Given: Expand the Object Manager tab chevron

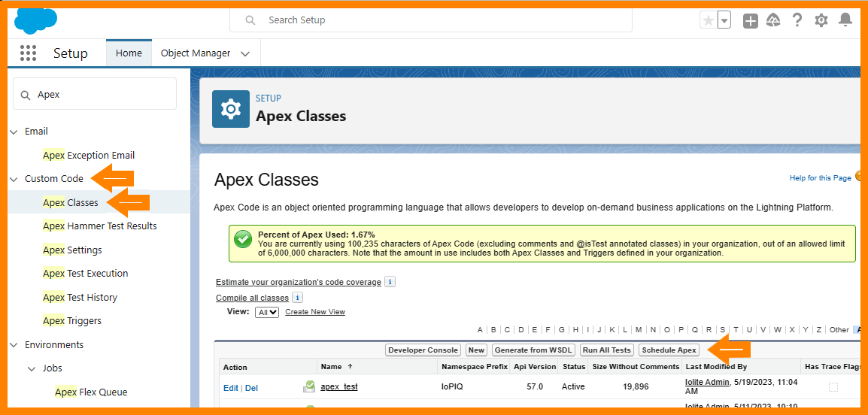Looking at the screenshot, I should point(245,53).
